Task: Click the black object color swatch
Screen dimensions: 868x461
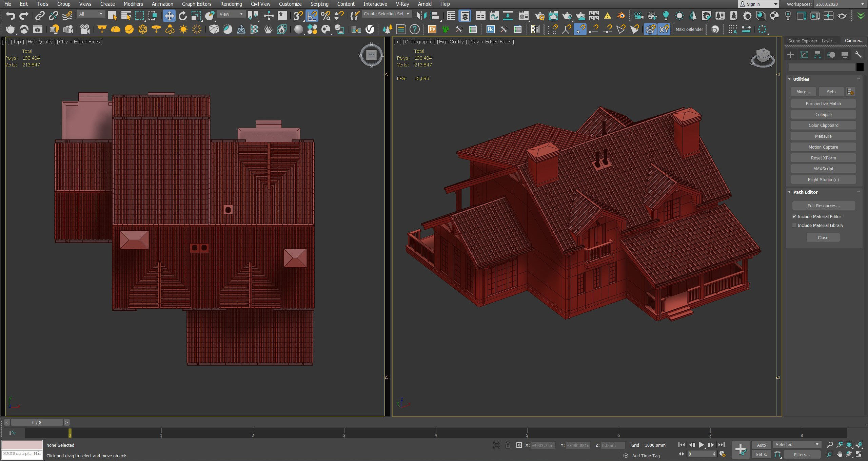Action: (860, 67)
